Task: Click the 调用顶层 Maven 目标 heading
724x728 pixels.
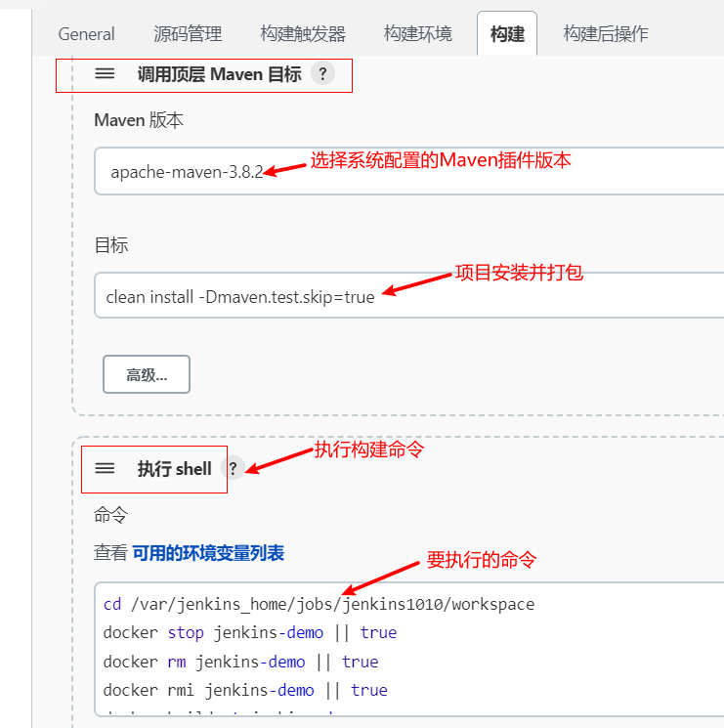Action: pos(219,74)
